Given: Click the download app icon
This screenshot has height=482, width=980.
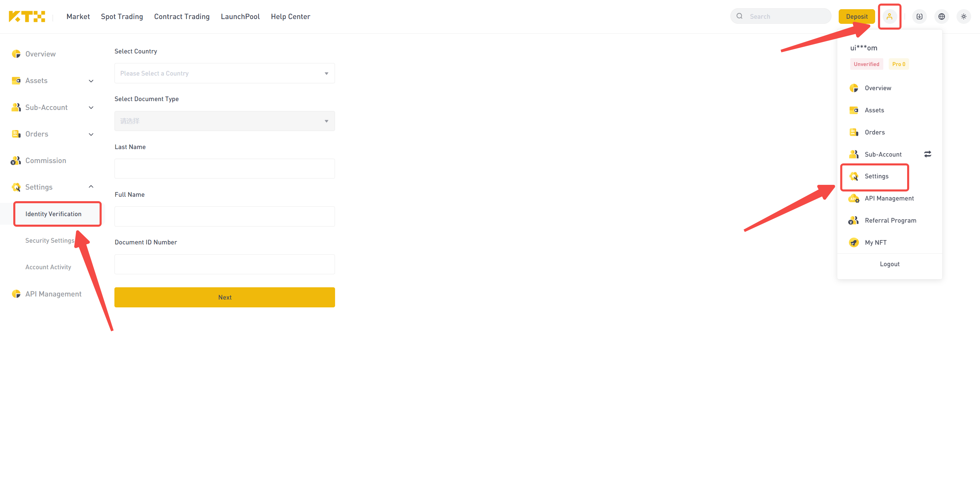Looking at the screenshot, I should 919,16.
